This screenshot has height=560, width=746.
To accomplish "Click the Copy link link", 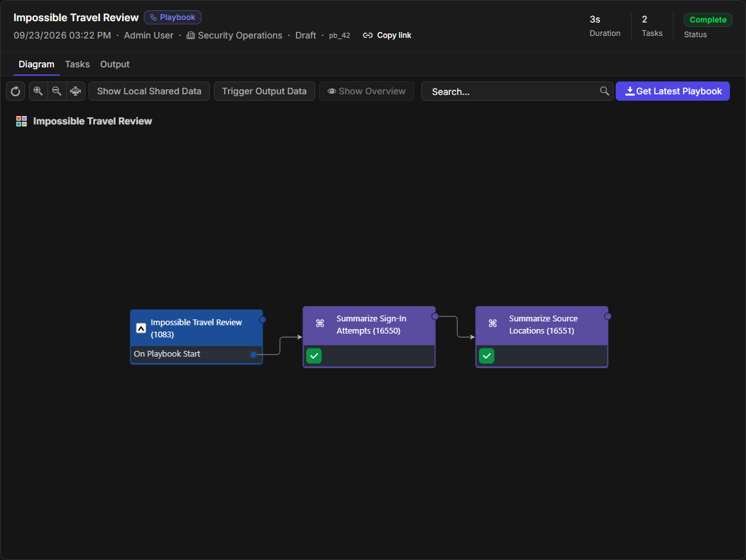I will (x=386, y=35).
